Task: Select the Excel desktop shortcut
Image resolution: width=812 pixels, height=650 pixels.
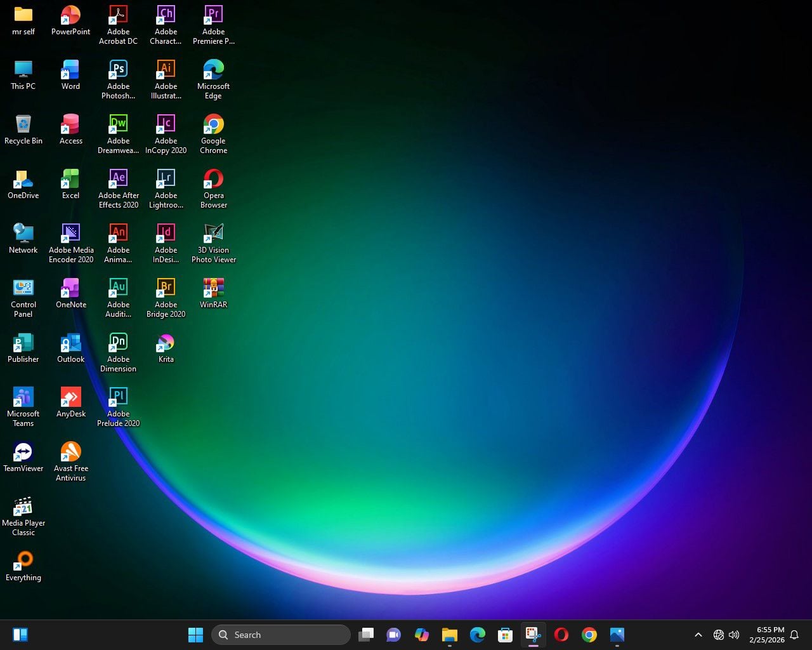Action: pyautogui.click(x=70, y=184)
